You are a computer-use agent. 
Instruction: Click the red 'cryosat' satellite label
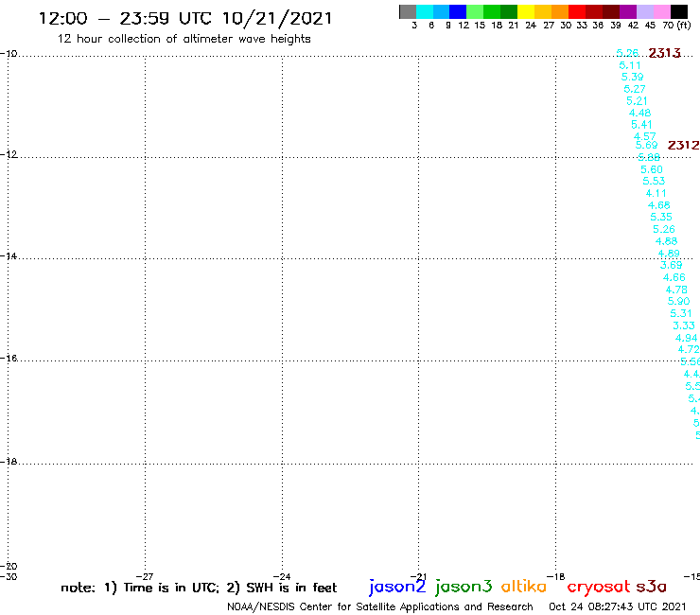tap(599, 588)
